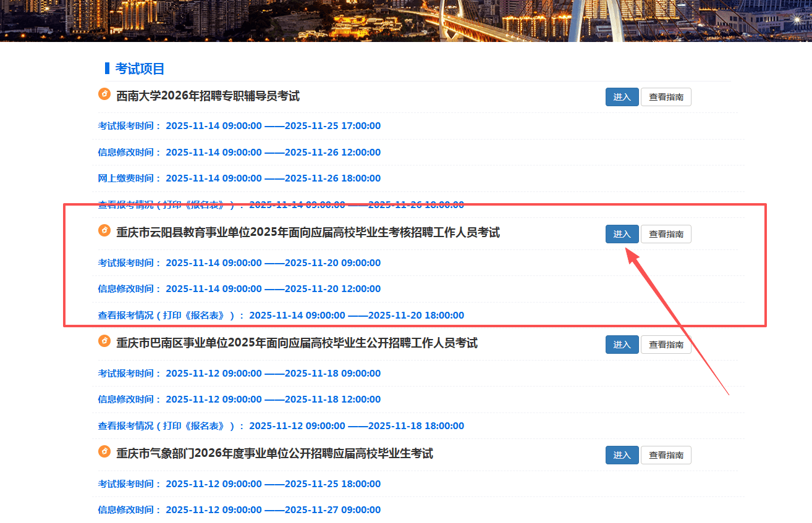The width and height of the screenshot is (812, 523).
Task: Click the 网上缴费时间 line for 西南大学
Action: (x=239, y=178)
